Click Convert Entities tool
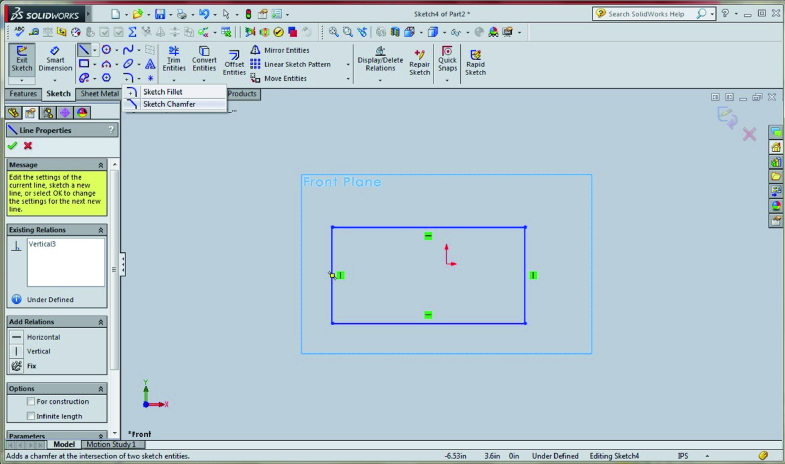The image size is (785, 464). [204, 60]
